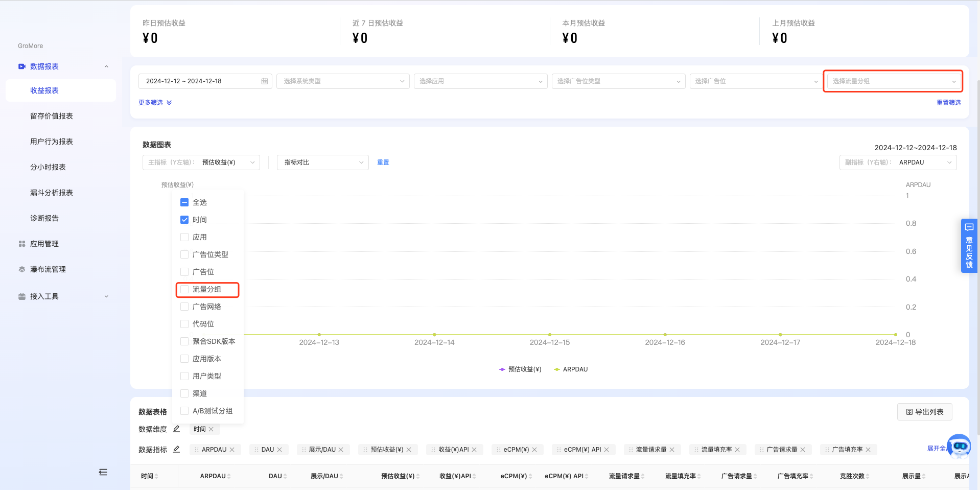Check the 用户类型 dimension checkbox
Screen dimensions: 980x490
tap(184, 376)
